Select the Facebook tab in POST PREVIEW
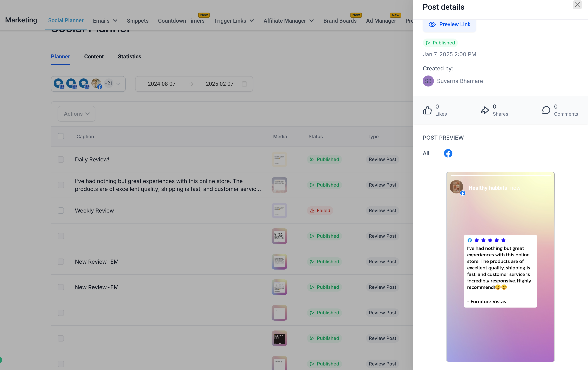 point(448,153)
